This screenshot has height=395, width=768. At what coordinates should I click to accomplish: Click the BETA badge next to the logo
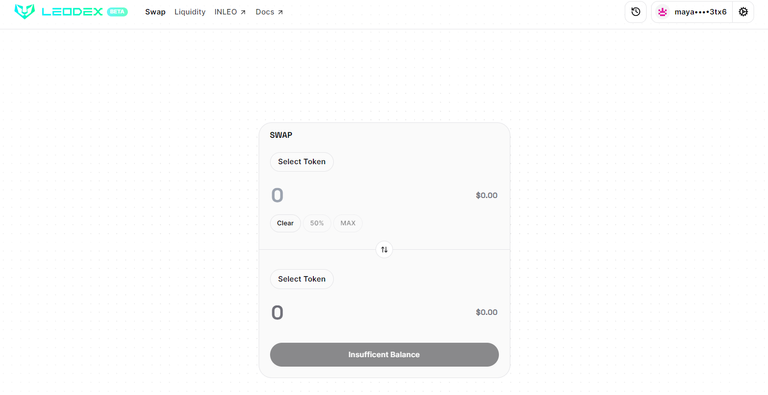point(117,12)
